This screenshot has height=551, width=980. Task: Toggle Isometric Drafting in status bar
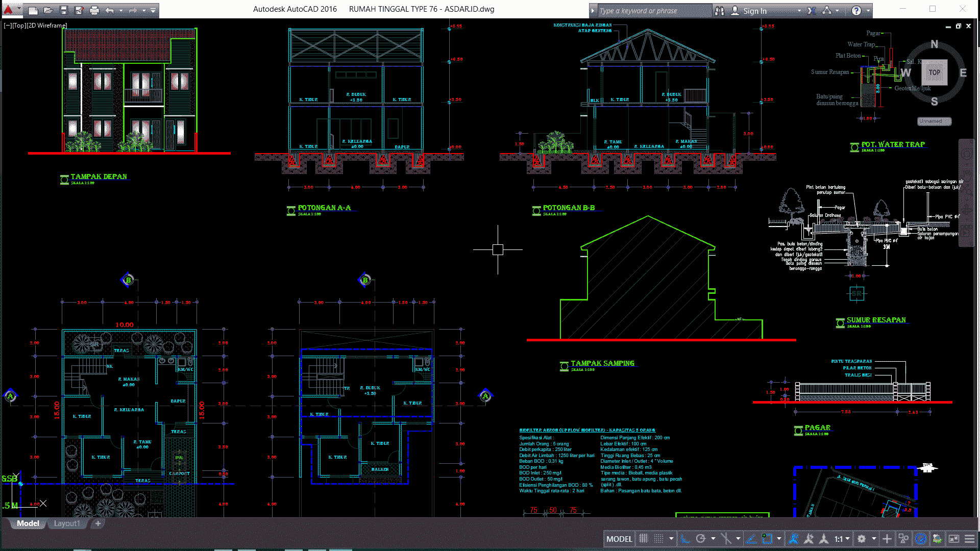[726, 539]
